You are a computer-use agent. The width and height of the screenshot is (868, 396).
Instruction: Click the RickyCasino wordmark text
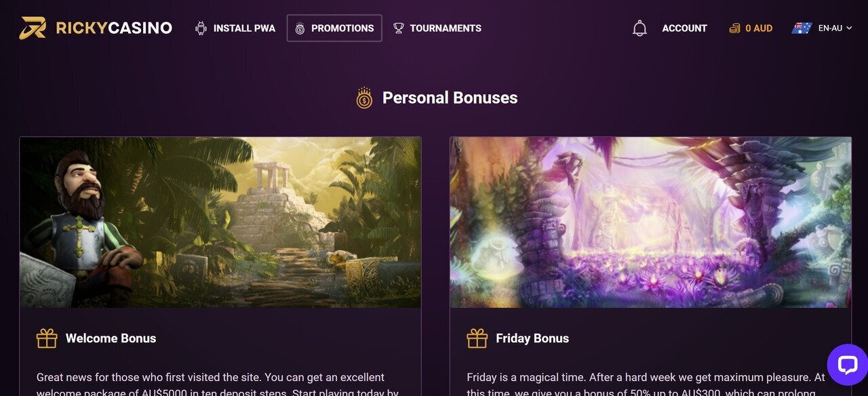click(114, 28)
